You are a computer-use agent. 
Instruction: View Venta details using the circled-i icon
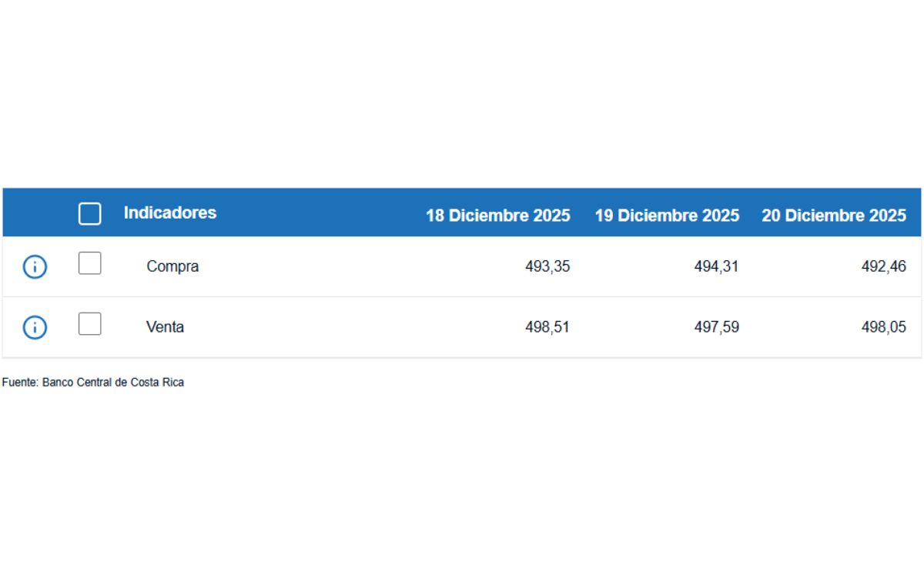pos(34,326)
